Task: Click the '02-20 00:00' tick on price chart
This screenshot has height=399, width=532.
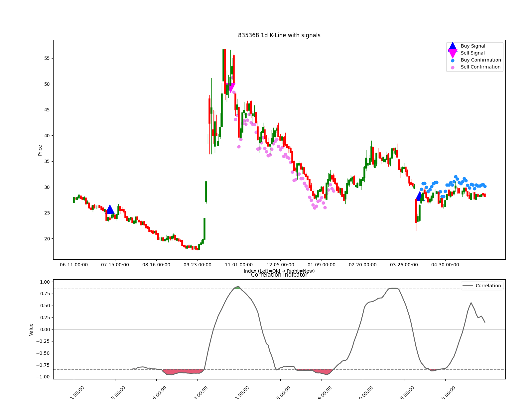Action: (363, 265)
